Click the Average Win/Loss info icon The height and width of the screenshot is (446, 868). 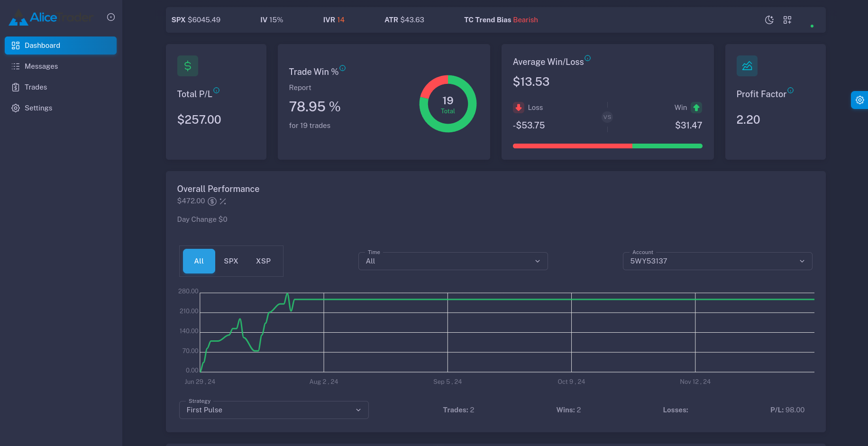(x=588, y=58)
